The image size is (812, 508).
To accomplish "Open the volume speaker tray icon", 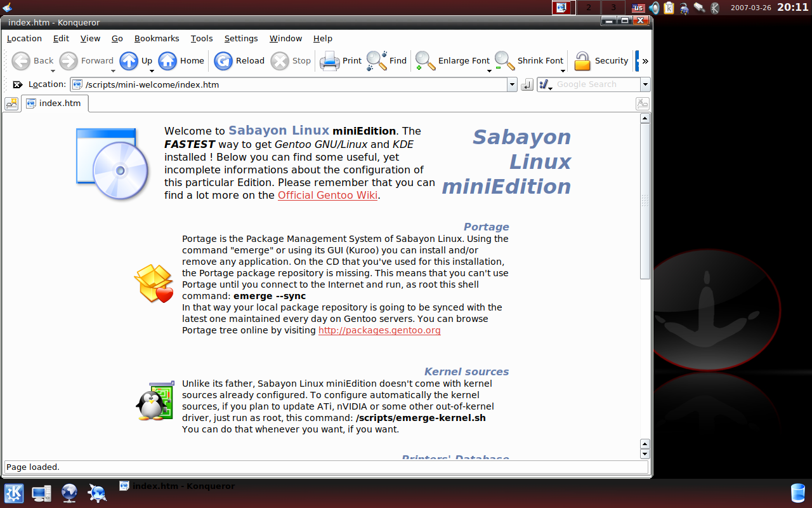I will (x=653, y=8).
